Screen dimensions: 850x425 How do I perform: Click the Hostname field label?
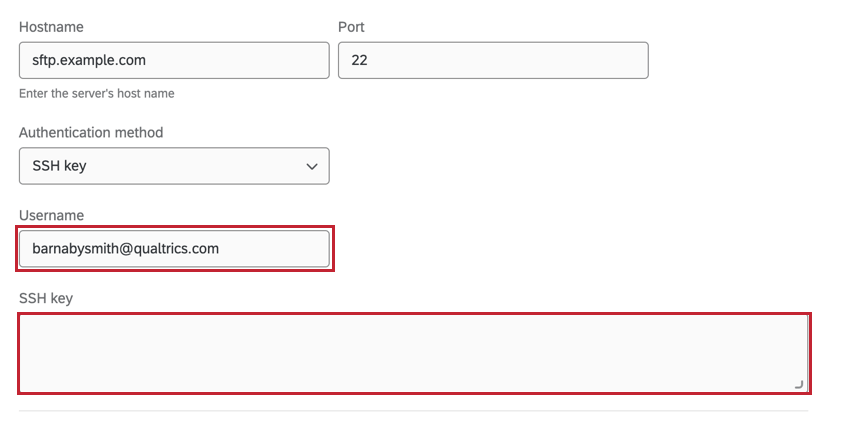point(50,24)
